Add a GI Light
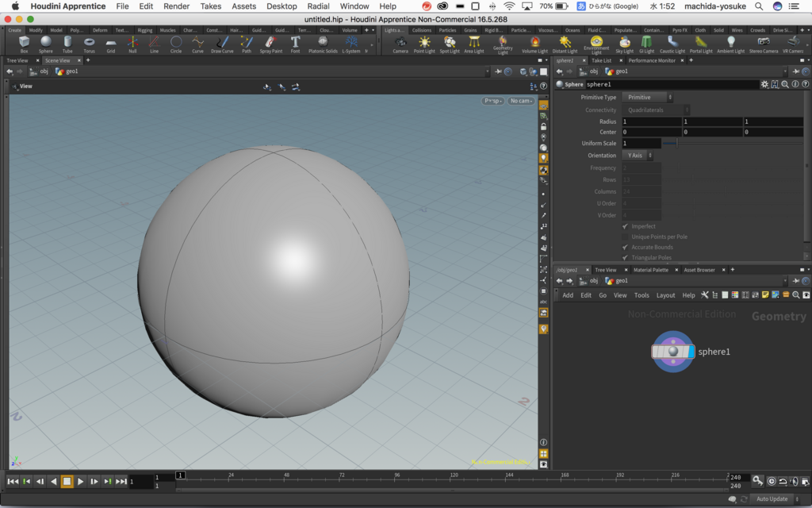This screenshot has width=812, height=508. click(x=646, y=44)
